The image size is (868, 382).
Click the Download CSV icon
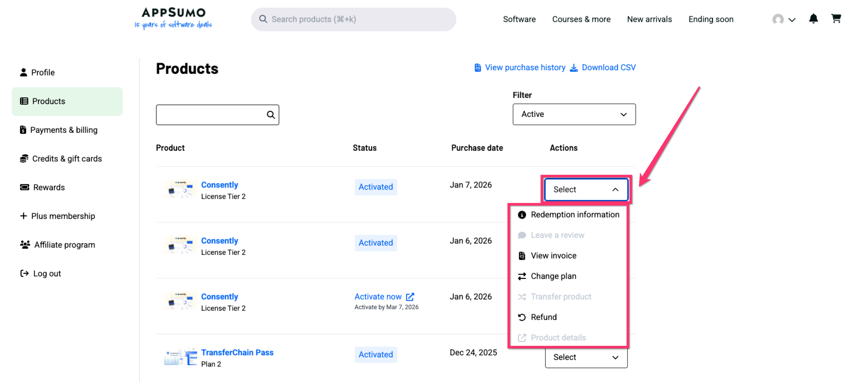[574, 68]
